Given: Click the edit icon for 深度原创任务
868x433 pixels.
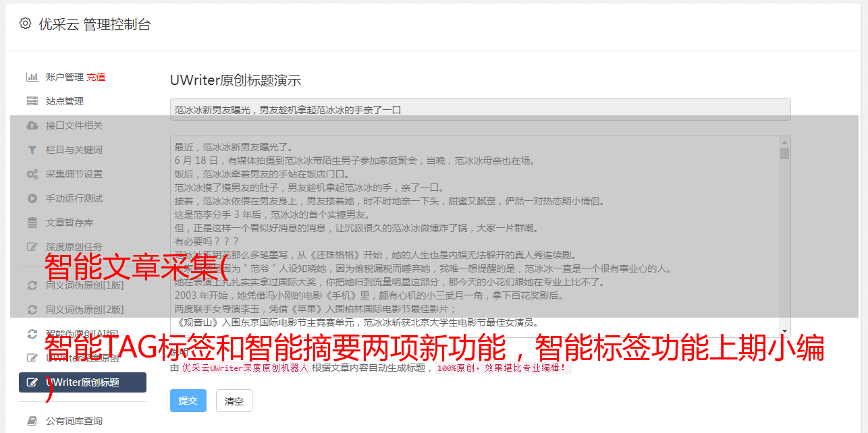Looking at the screenshot, I should coord(32,247).
